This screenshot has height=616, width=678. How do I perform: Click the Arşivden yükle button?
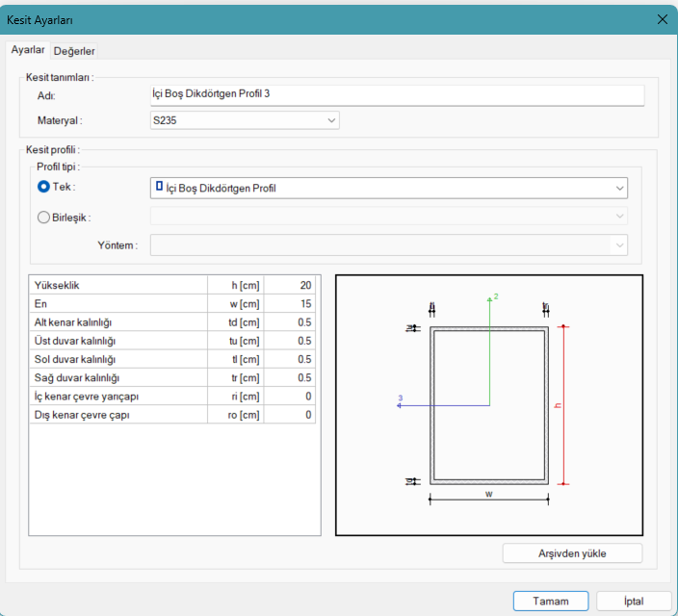point(572,553)
